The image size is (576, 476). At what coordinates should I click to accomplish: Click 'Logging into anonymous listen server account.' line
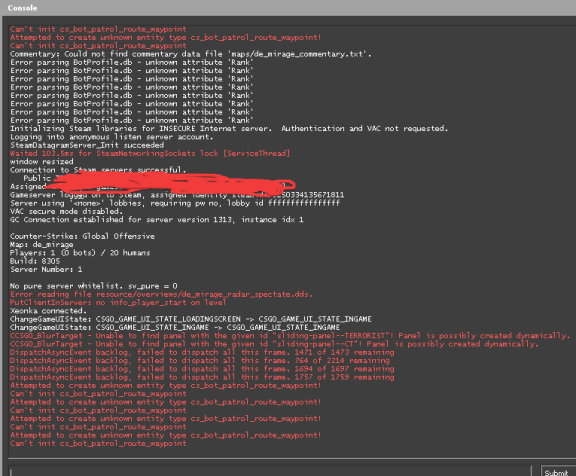(x=111, y=137)
